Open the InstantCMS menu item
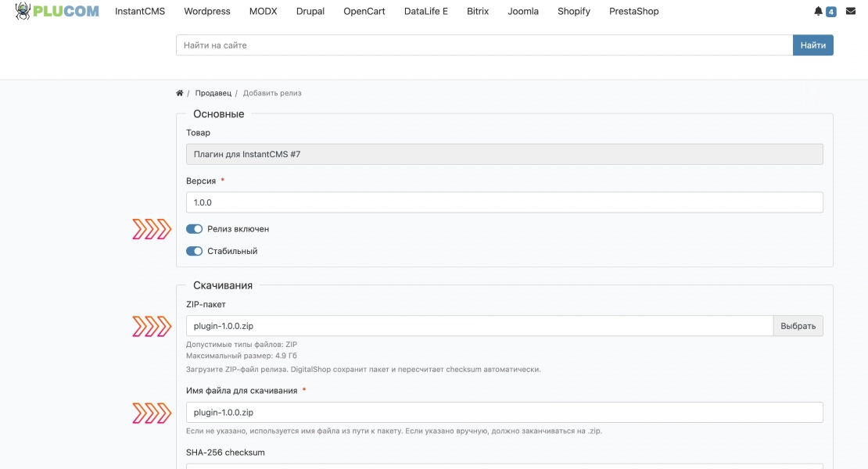Viewport: 868px width, 469px height. click(x=140, y=11)
